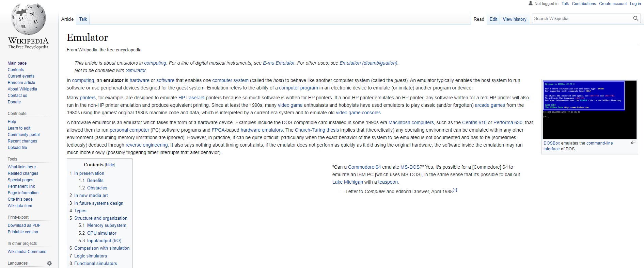Viewport: 644px width, 268px height.
Task: Open the Help link
Action: click(12, 122)
